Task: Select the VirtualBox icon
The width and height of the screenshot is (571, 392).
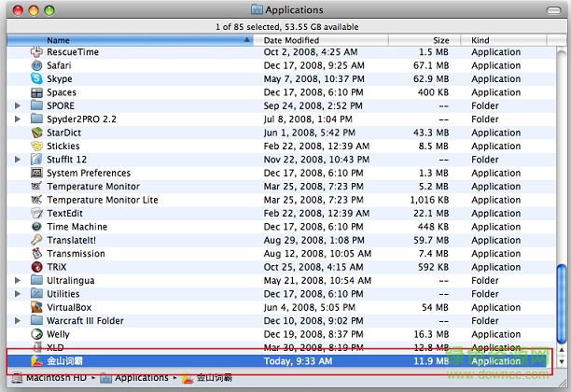Action: click(x=36, y=307)
